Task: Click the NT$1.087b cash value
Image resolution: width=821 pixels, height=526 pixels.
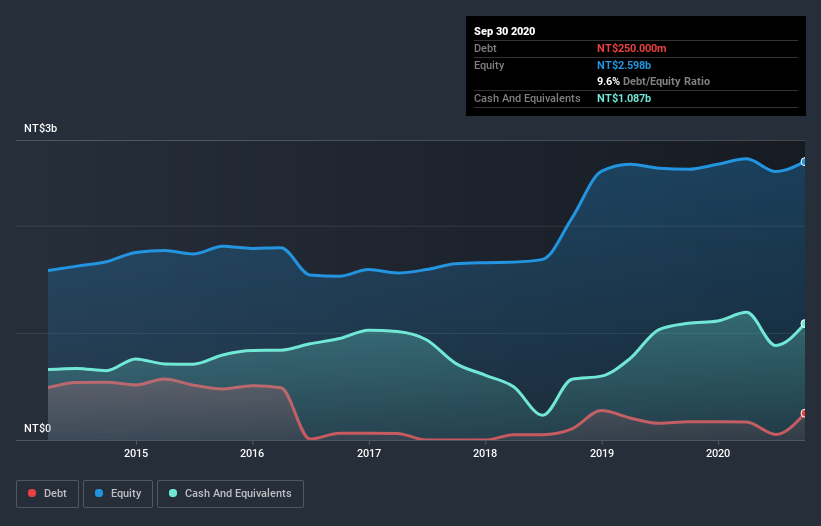Action: coord(624,98)
